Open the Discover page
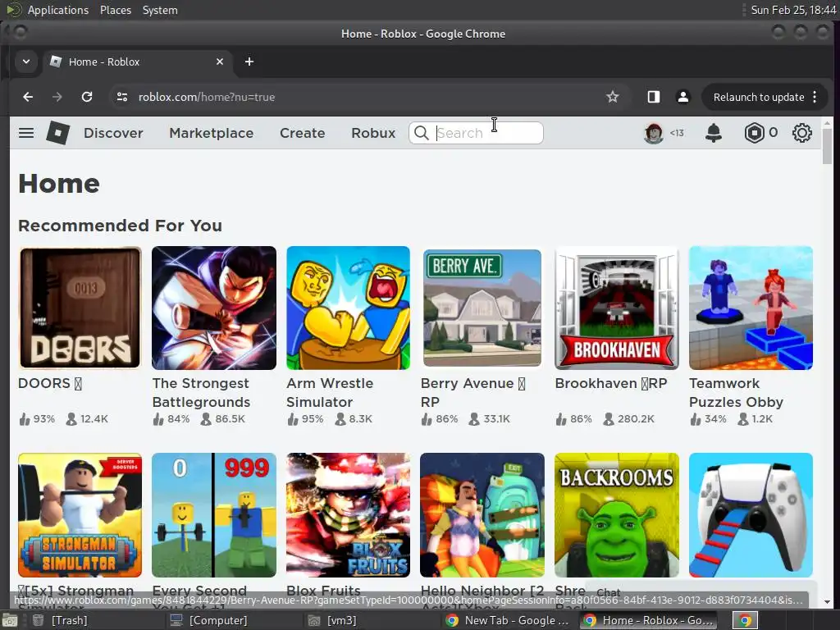Screen dimensions: 840x630 coord(113,133)
